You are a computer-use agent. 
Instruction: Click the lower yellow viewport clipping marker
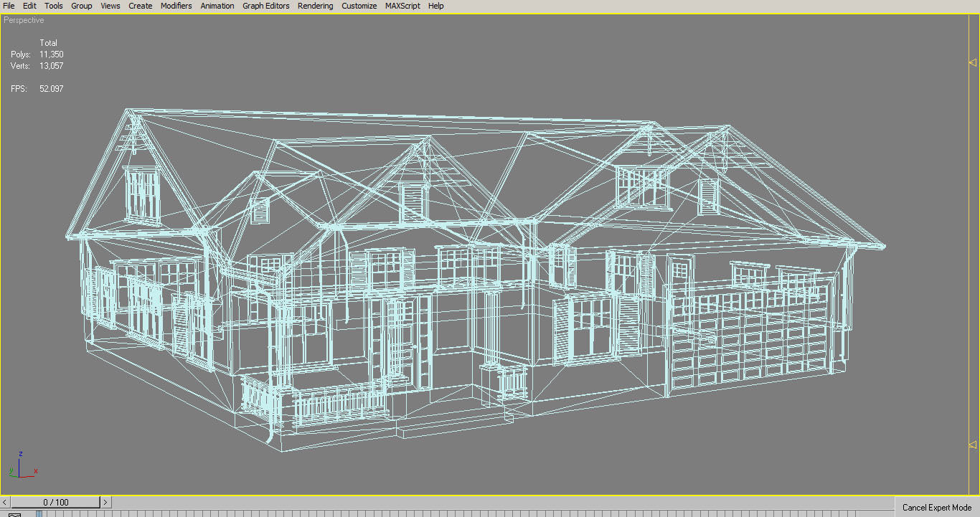tap(972, 446)
